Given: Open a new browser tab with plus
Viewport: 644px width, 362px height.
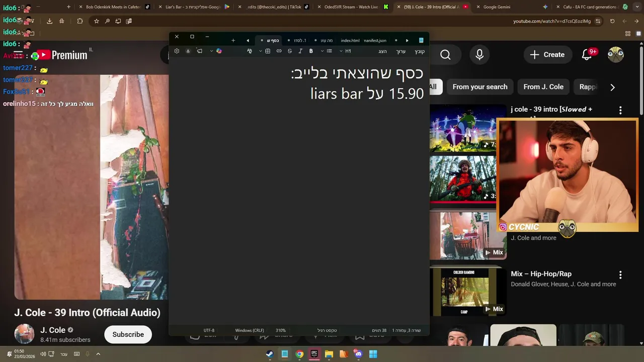Looking at the screenshot, I should coord(68,7).
